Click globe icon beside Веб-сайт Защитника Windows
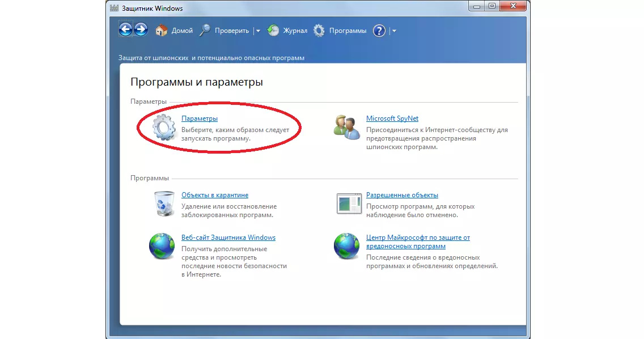The height and width of the screenshot is (339, 644). [x=162, y=246]
